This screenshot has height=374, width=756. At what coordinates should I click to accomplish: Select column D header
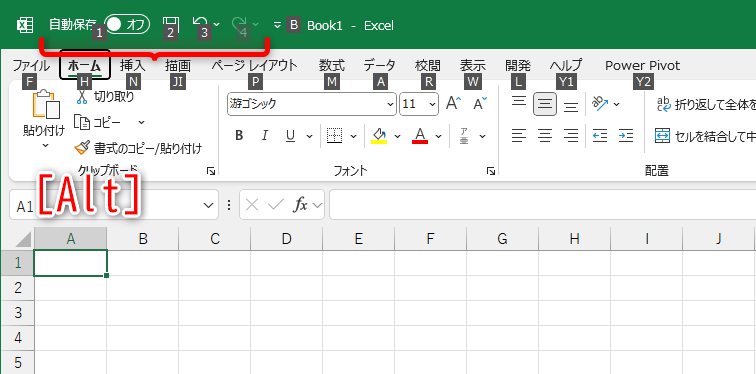[286, 239]
